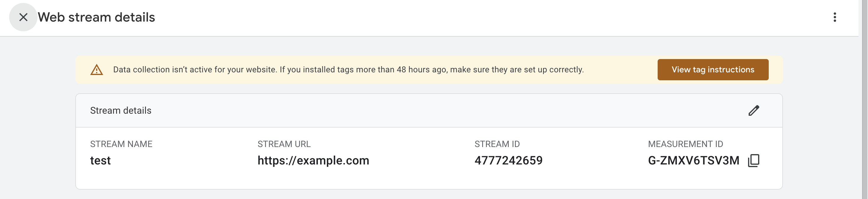Click the Stream details section header

(121, 110)
